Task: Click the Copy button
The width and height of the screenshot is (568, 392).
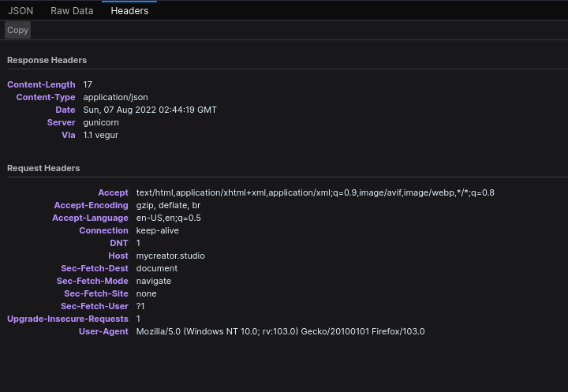Action: tap(17, 30)
